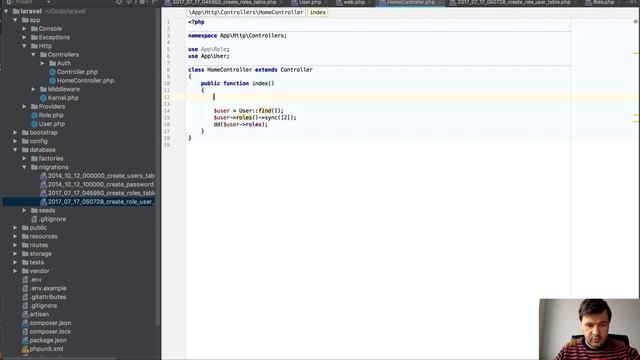Click the composer.json file icon
Image resolution: width=640 pixels, height=360 pixels.
[25, 323]
